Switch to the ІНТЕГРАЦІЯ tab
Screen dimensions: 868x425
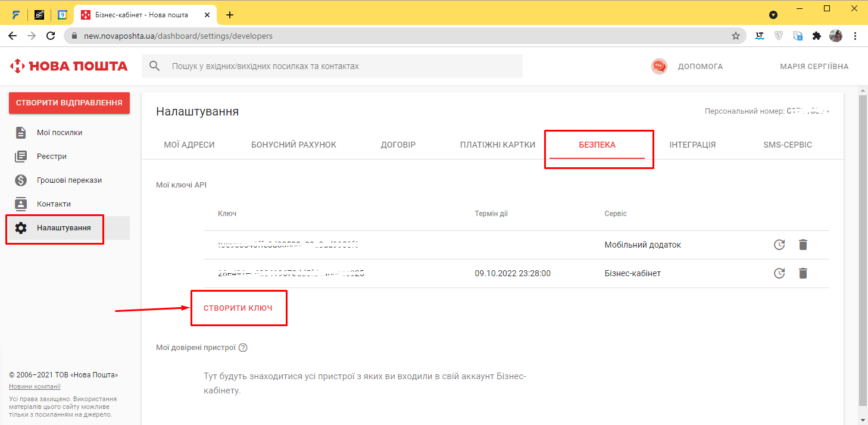click(692, 145)
